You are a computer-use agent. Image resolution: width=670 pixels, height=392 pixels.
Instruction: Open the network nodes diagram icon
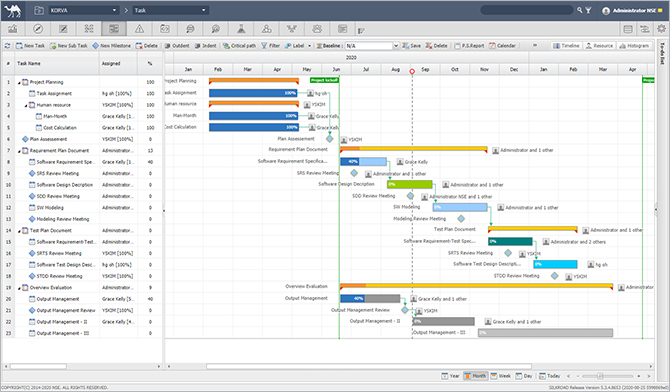tap(292, 29)
